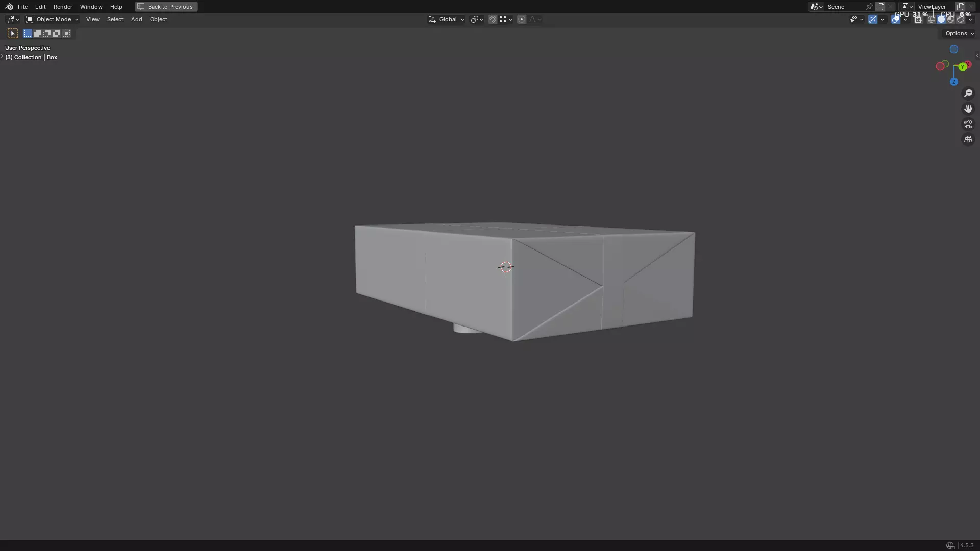Open the Window menu
Viewport: 980px width, 551px height.
tap(91, 7)
